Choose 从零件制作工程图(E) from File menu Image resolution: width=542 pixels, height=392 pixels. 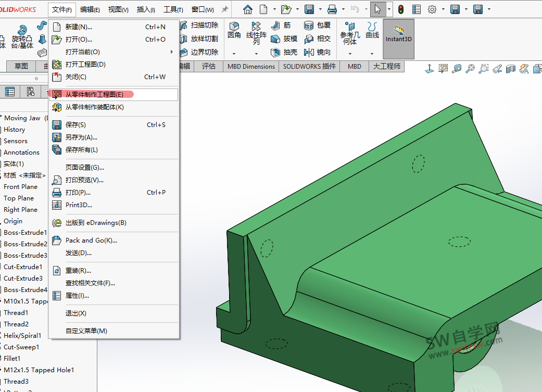click(x=114, y=94)
